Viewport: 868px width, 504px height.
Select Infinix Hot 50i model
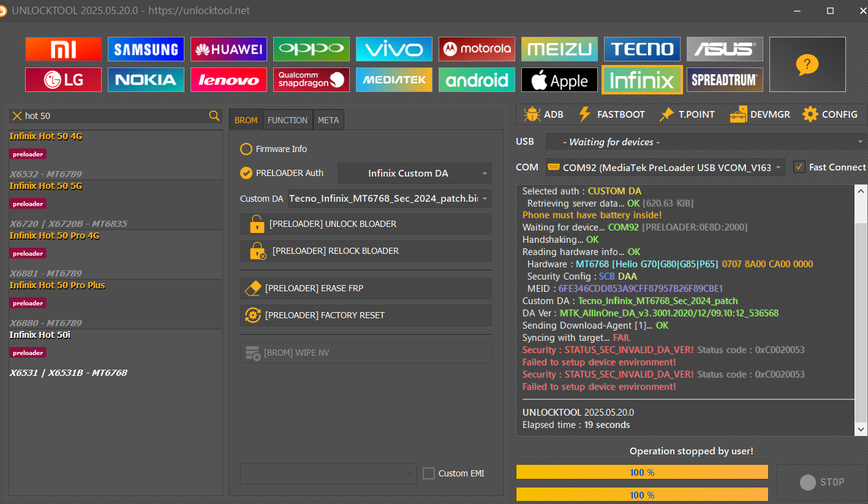point(115,354)
